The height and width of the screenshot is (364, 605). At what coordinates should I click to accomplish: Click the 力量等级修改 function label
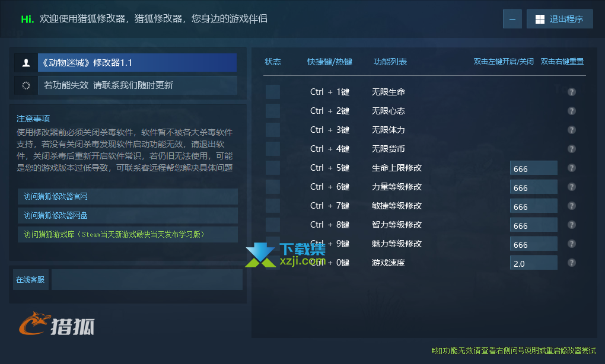click(397, 187)
